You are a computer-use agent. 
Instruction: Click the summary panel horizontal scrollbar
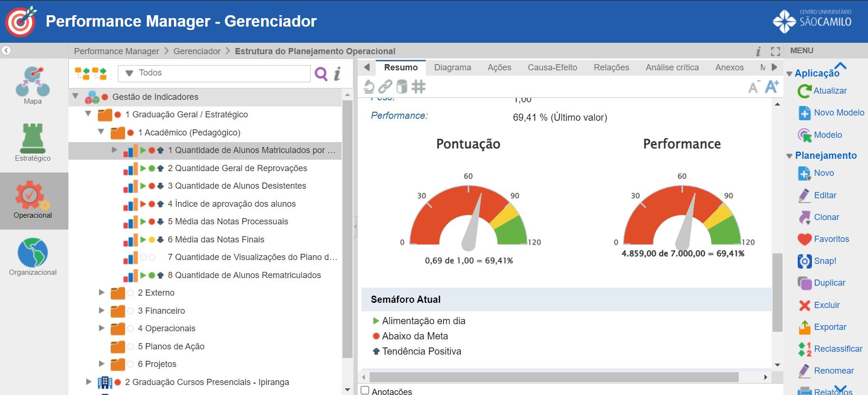pos(554,377)
